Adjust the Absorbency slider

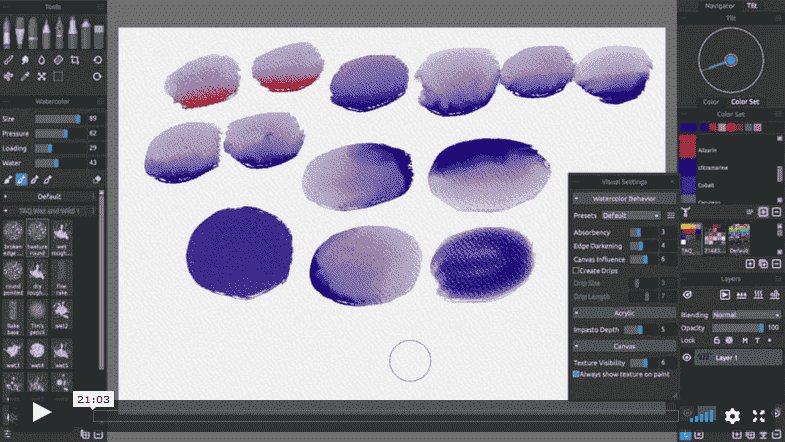[643, 232]
